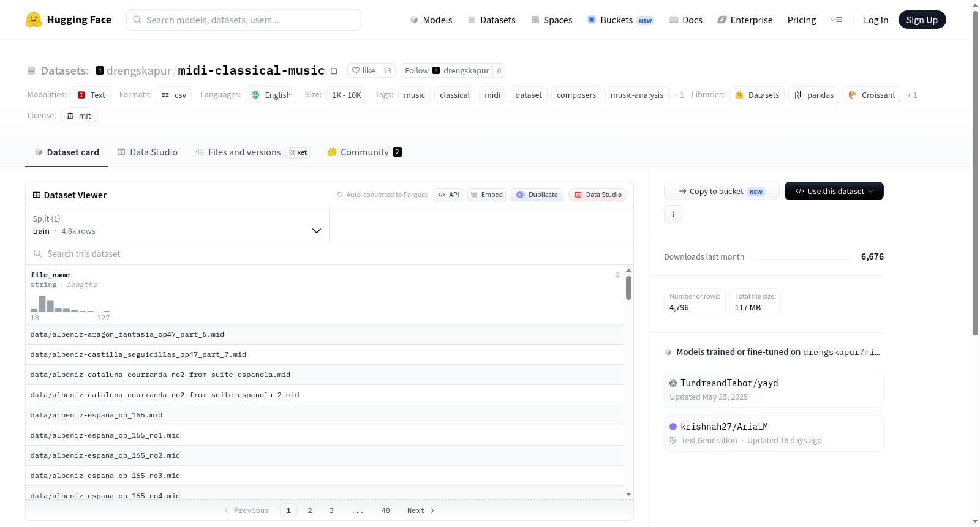Focus the Search this dataset field
This screenshot has width=980, height=527.
(x=330, y=253)
